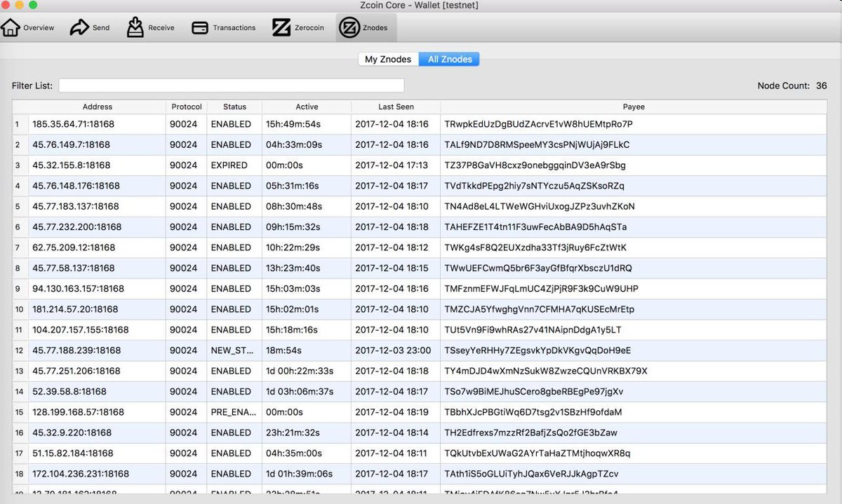Click EXPIRED status in row 3
842x504 pixels.
click(x=229, y=165)
